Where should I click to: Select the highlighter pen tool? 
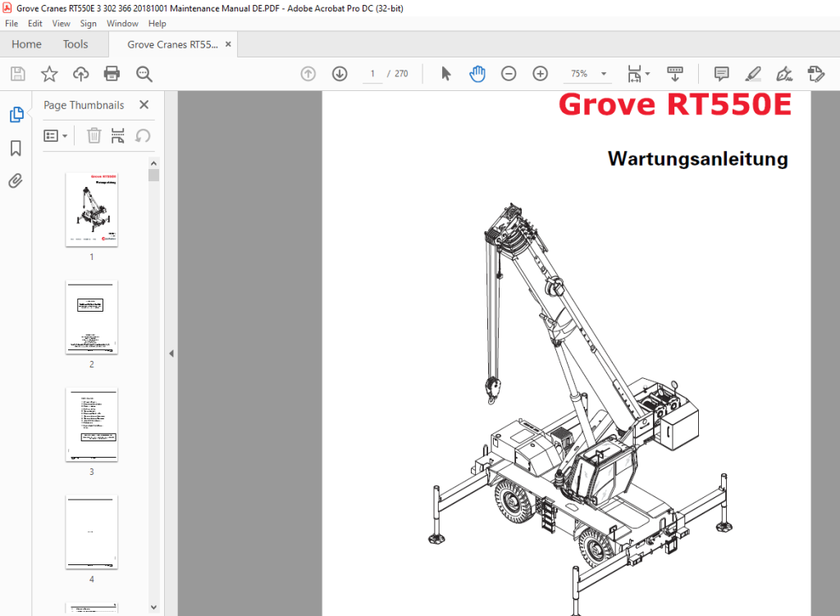(x=753, y=74)
